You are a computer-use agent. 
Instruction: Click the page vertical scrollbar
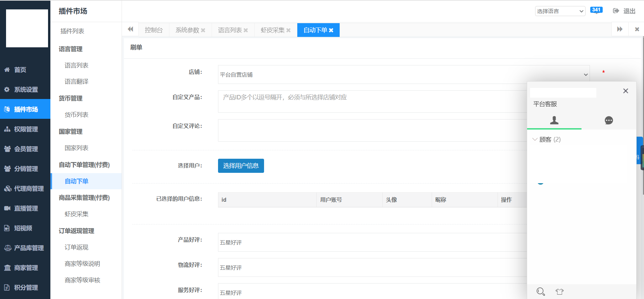(x=643, y=116)
